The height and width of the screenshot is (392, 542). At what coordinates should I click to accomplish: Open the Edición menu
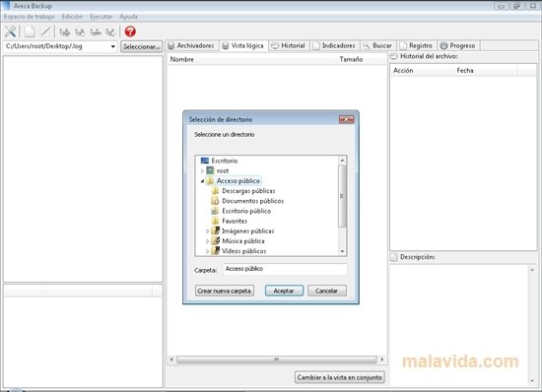pos(72,17)
